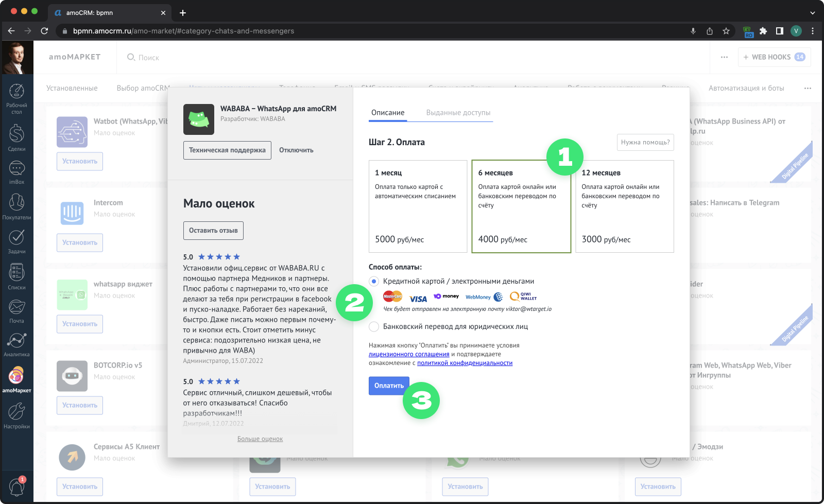Click Watbot widget icon
This screenshot has height=504, width=824.
(72, 132)
